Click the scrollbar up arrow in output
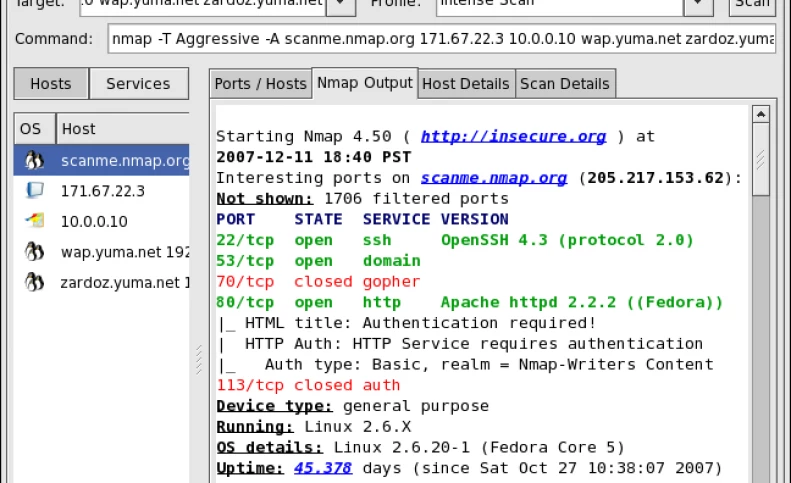Viewport: 791px width, 483px height. (761, 115)
